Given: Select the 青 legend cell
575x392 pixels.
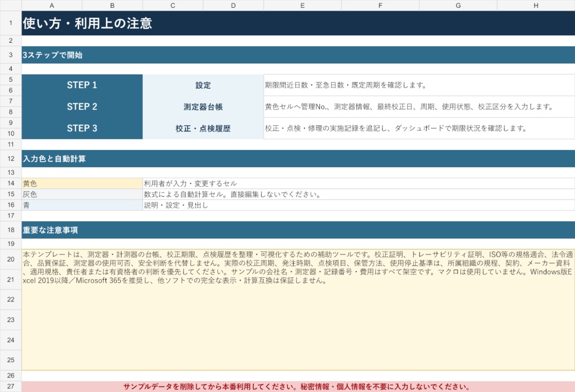Looking at the screenshot, I should pos(82,205).
